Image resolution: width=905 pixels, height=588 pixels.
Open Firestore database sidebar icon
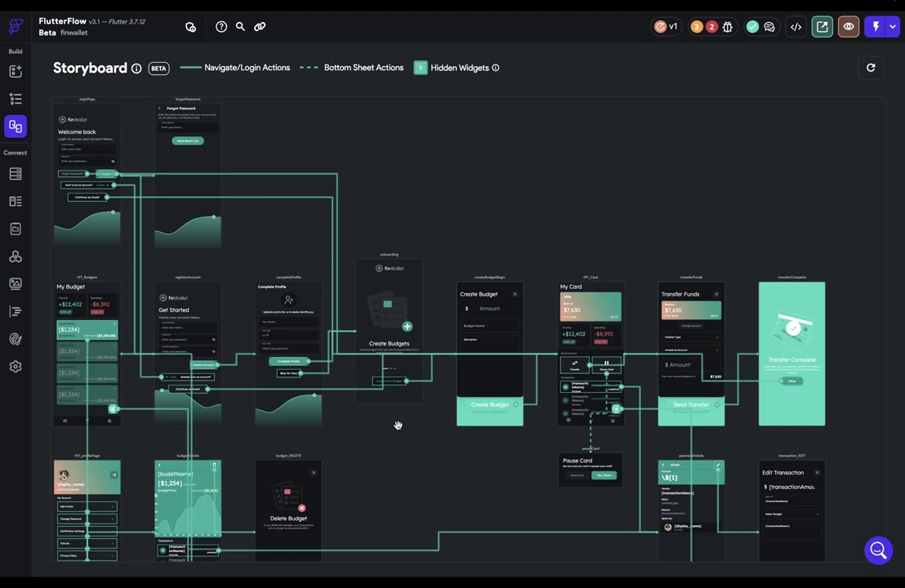16,174
